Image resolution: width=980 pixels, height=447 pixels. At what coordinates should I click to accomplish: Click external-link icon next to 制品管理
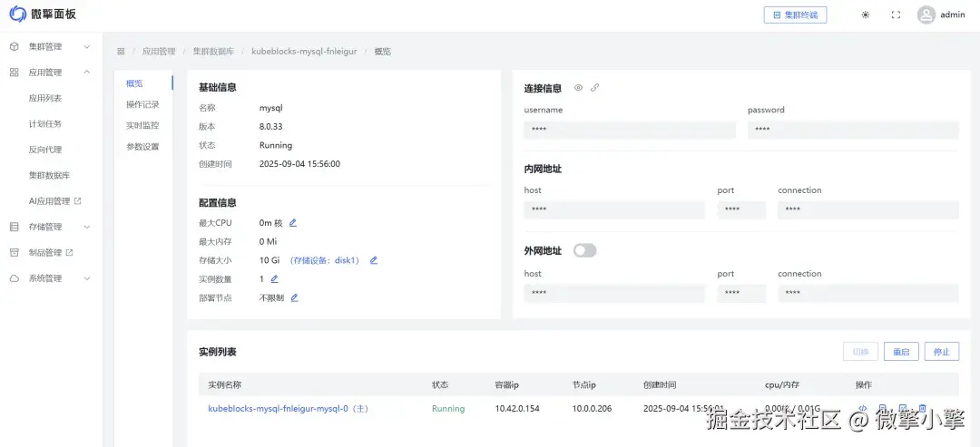coord(69,253)
